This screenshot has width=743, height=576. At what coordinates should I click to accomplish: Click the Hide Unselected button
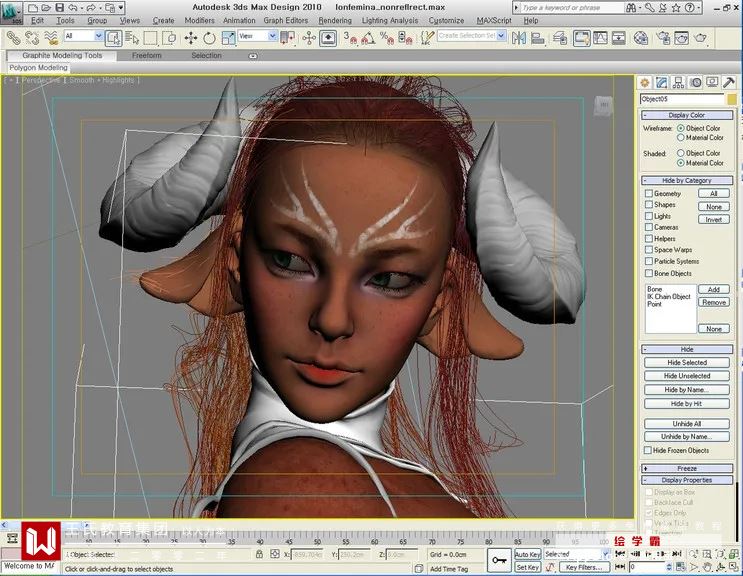[x=687, y=376]
